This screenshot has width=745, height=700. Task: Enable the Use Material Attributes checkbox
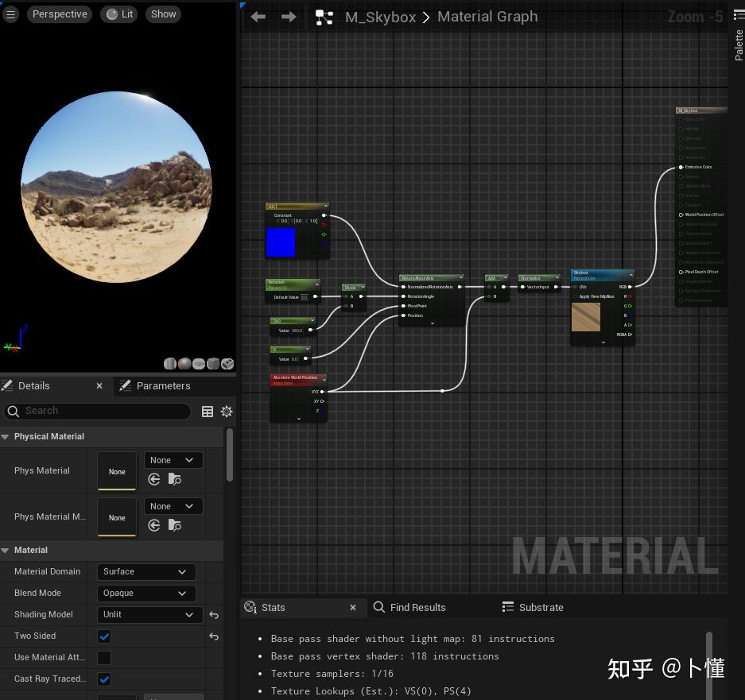point(104,657)
